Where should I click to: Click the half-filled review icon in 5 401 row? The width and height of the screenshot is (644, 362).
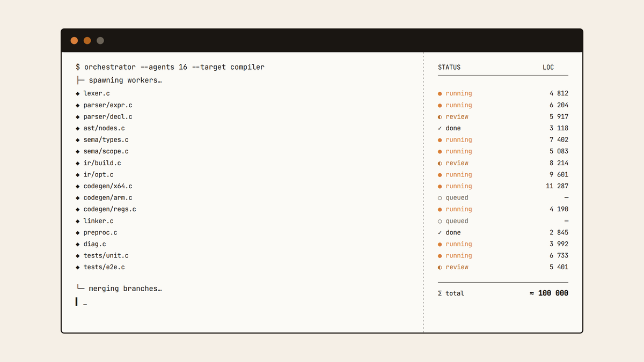coord(440,267)
